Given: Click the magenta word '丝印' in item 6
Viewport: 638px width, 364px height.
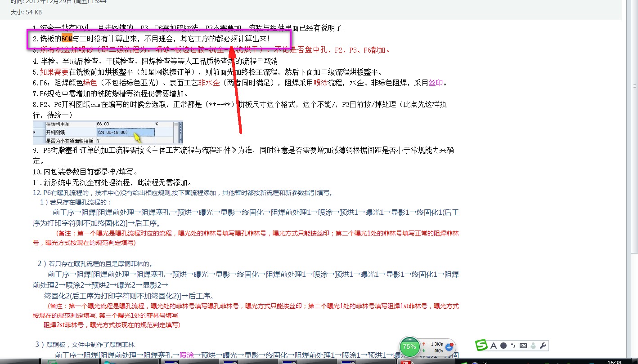Looking at the screenshot, I should 436,83.
